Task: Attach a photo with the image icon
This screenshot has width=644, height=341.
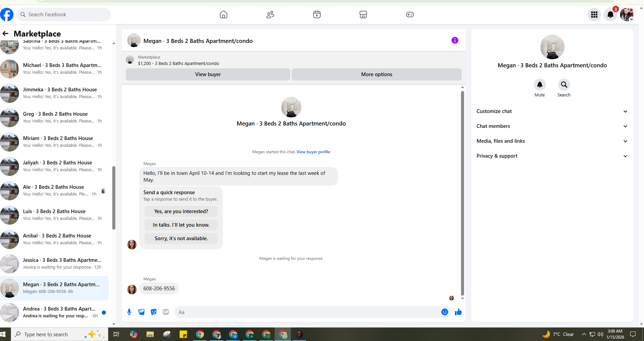Action: point(141,312)
